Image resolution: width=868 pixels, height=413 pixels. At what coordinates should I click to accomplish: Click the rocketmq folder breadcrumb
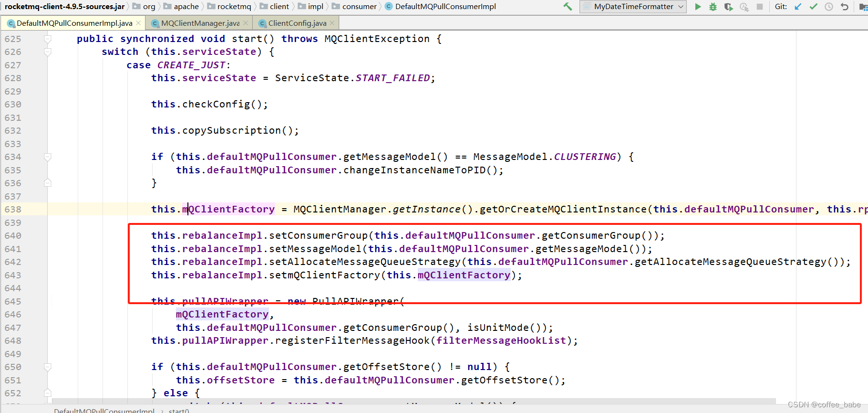pos(229,7)
